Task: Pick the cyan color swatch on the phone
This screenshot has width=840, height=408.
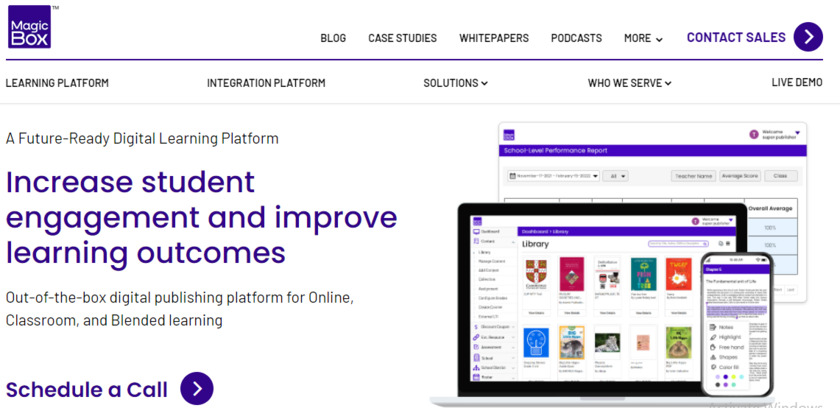Action: point(741,377)
